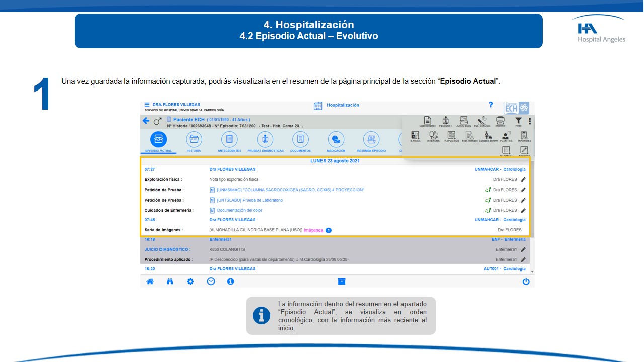Switch to the Historia tab

(x=194, y=140)
